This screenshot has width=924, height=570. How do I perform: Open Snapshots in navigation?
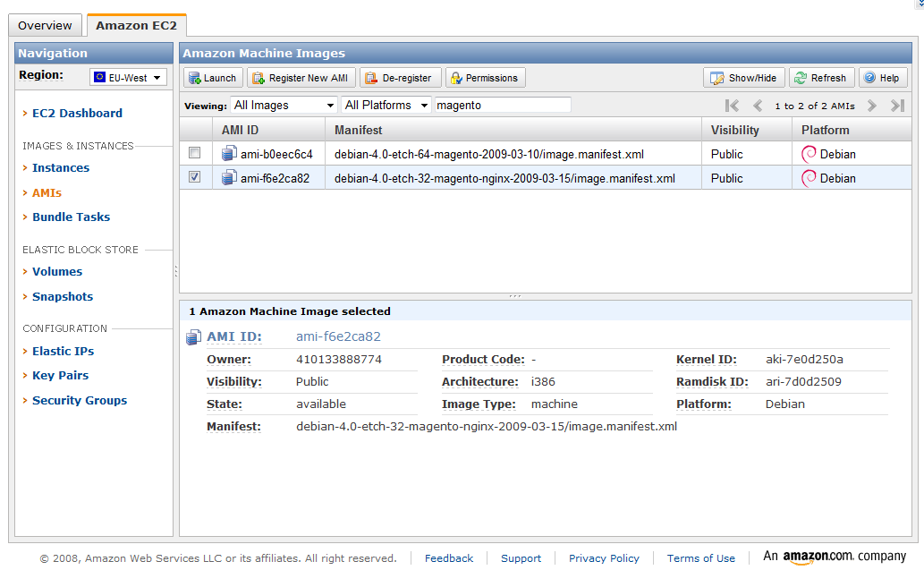click(63, 296)
